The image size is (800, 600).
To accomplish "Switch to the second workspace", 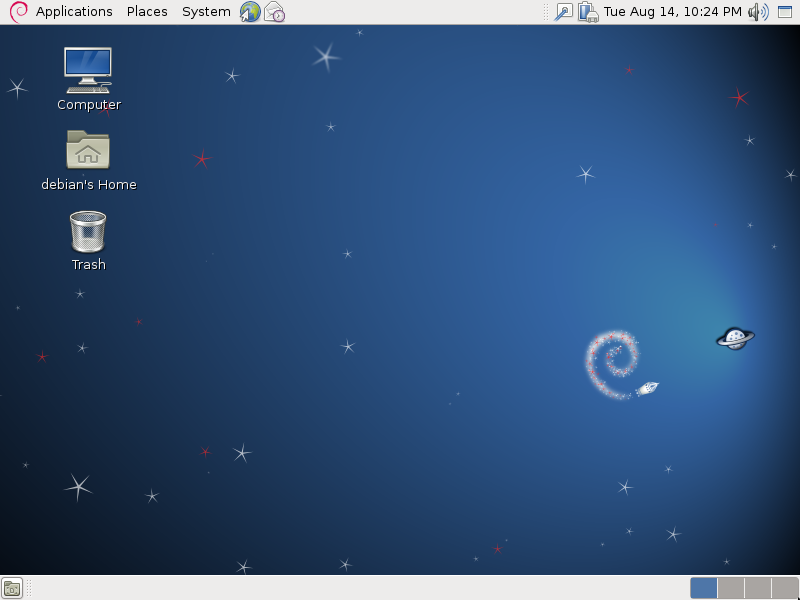I will coord(731,588).
